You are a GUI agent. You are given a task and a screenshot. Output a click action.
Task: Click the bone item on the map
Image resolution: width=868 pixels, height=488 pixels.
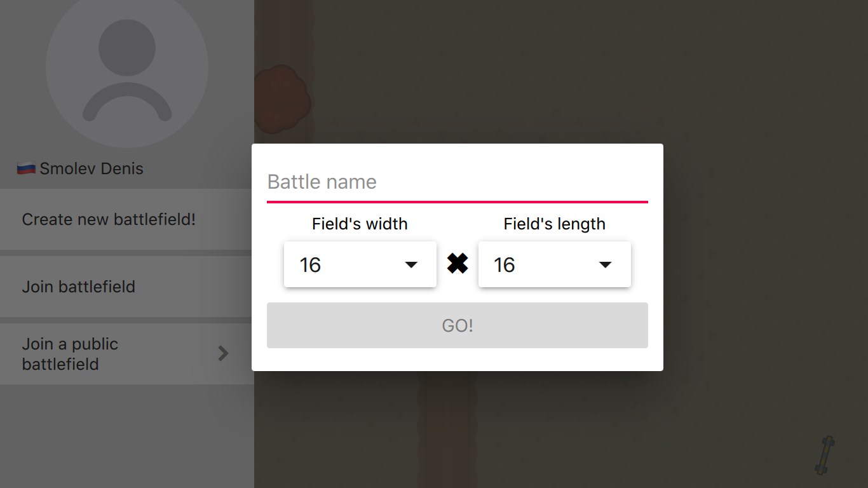[x=825, y=455]
